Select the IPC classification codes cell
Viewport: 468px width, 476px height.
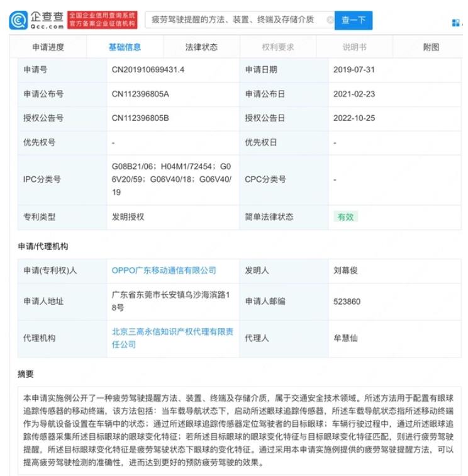point(172,179)
